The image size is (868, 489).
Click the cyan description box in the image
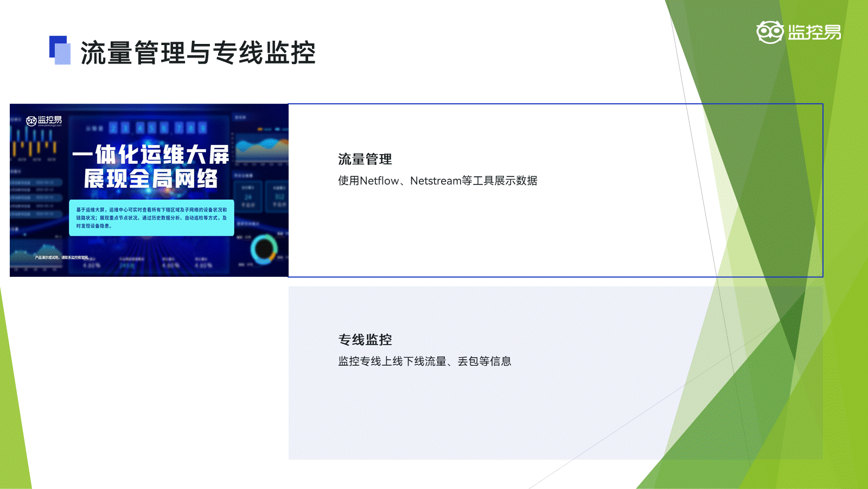(x=151, y=218)
